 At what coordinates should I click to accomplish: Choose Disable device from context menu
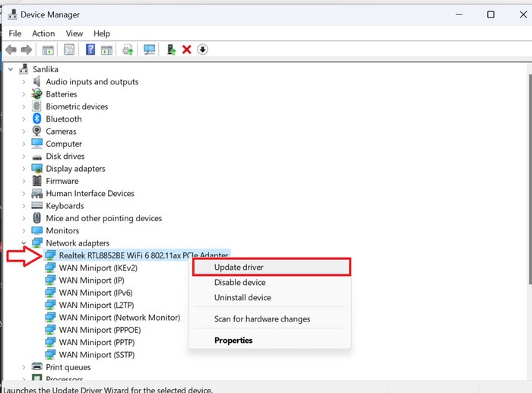point(270,282)
